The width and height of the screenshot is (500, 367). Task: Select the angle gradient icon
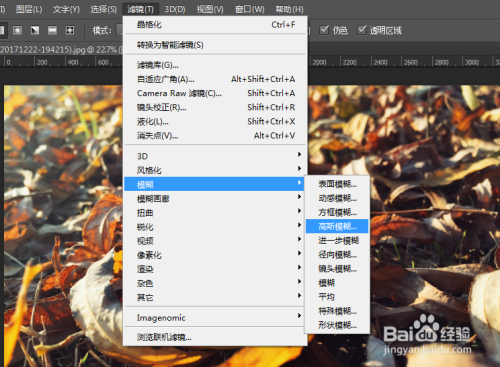pos(35,30)
